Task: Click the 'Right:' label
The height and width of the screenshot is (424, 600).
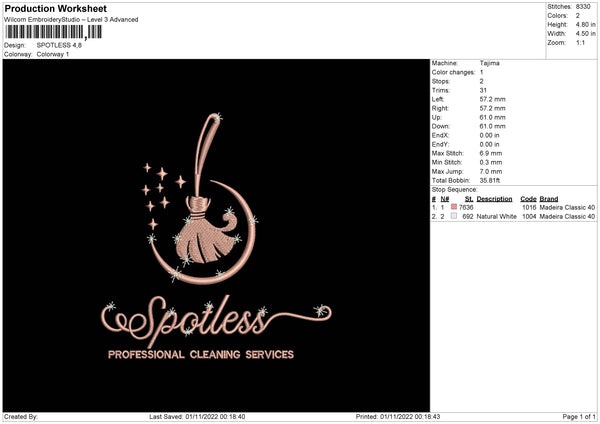Action: coord(440,108)
